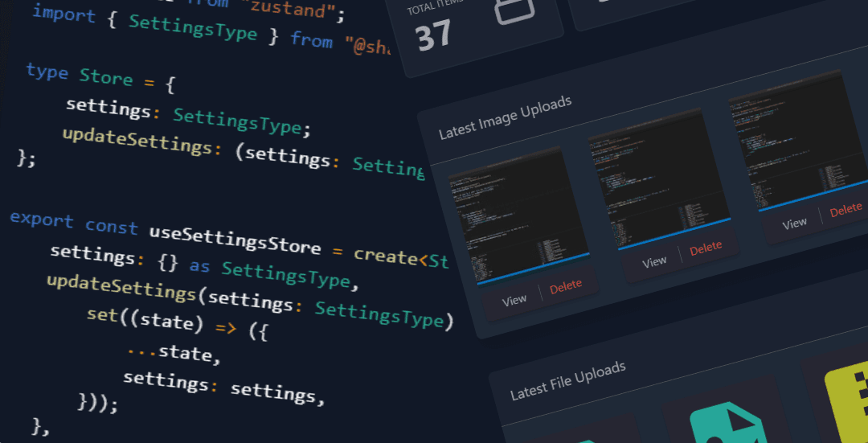Image resolution: width=868 pixels, height=443 pixels.
Task: Open the second code screenshot thumbnail
Action: (660, 179)
